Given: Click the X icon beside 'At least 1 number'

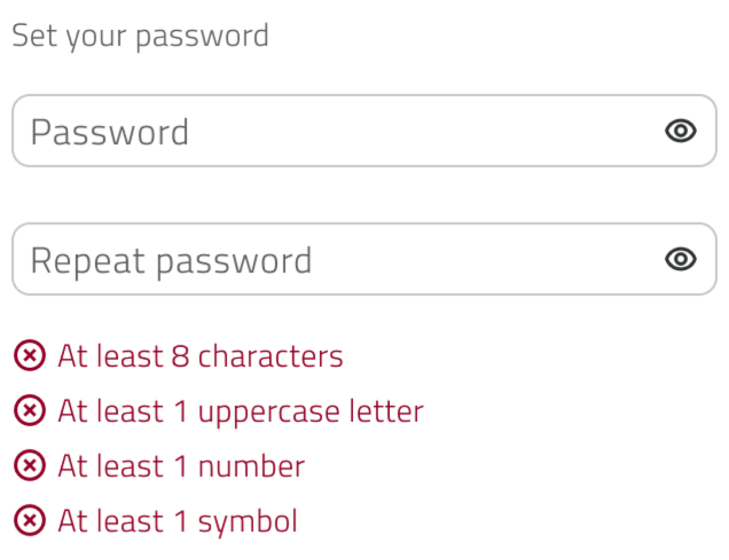Looking at the screenshot, I should 29,465.
